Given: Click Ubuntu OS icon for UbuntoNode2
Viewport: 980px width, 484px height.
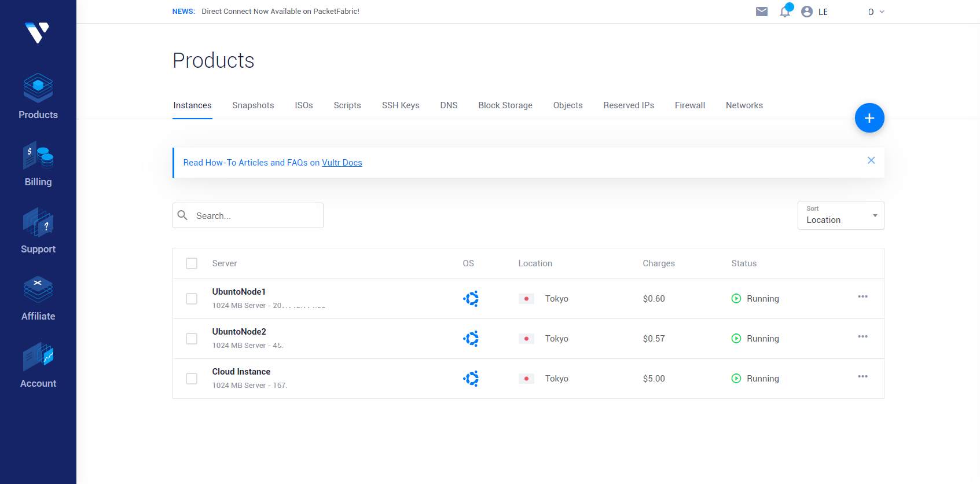Looking at the screenshot, I should tap(471, 339).
